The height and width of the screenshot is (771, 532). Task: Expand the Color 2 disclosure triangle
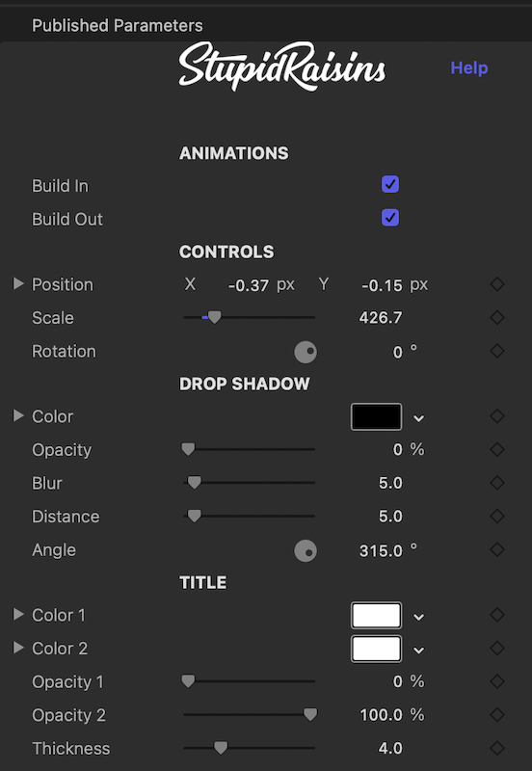pyautogui.click(x=18, y=648)
